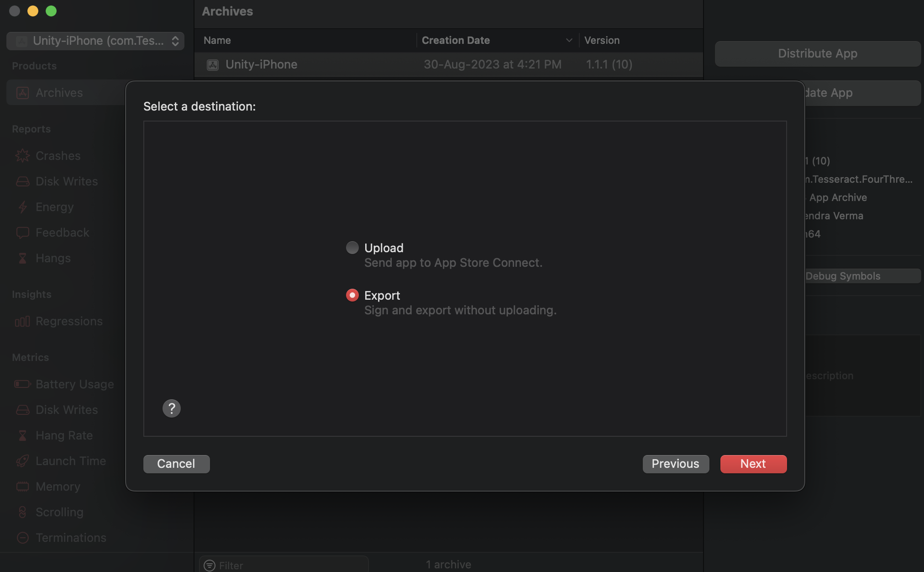
Task: Click the Feedback speech bubble icon
Action: 22,233
